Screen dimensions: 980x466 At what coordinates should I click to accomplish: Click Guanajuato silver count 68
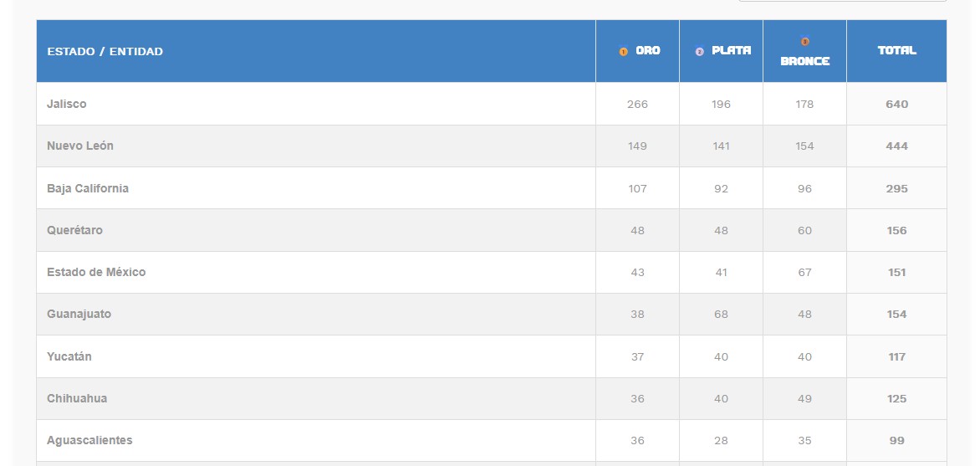click(x=722, y=315)
